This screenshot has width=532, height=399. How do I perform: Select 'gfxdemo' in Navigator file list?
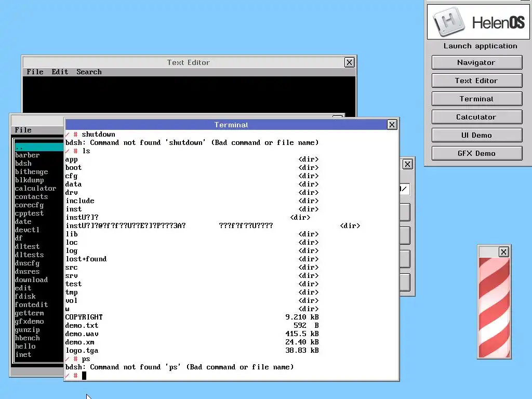coord(29,321)
